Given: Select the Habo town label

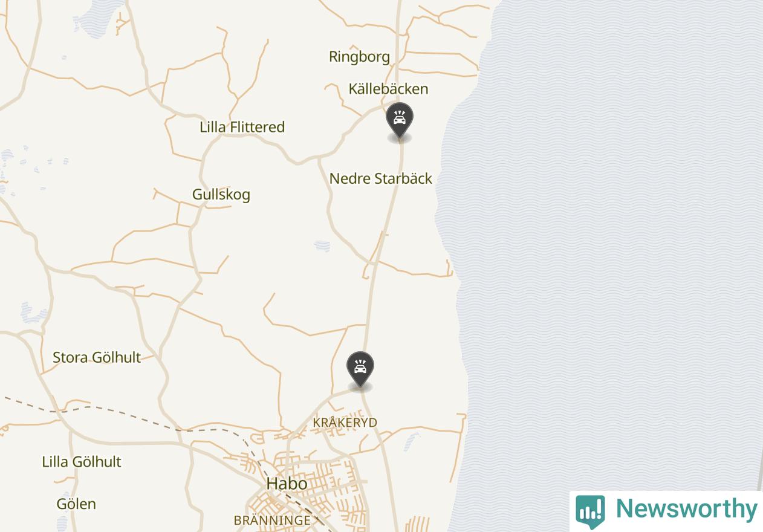Looking at the screenshot, I should pos(287,484).
